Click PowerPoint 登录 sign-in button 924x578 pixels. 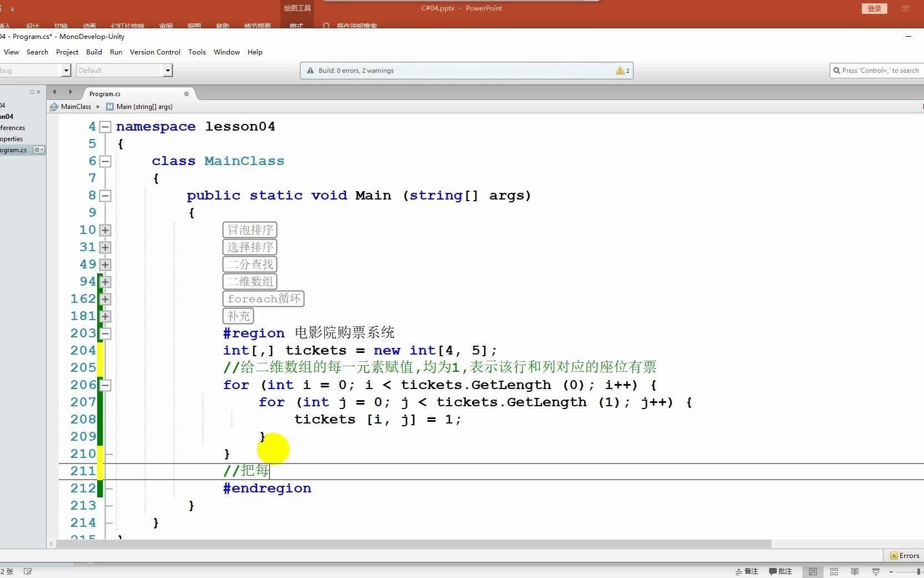point(875,8)
